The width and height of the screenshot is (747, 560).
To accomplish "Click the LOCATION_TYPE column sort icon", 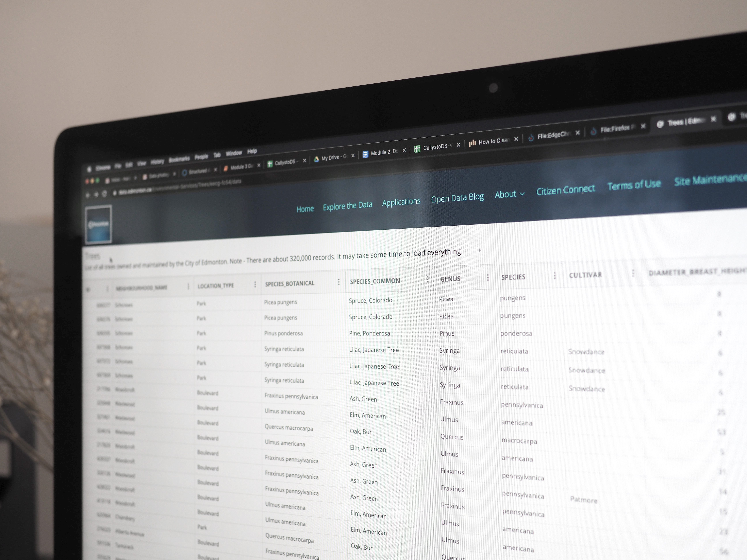I will pos(254,283).
